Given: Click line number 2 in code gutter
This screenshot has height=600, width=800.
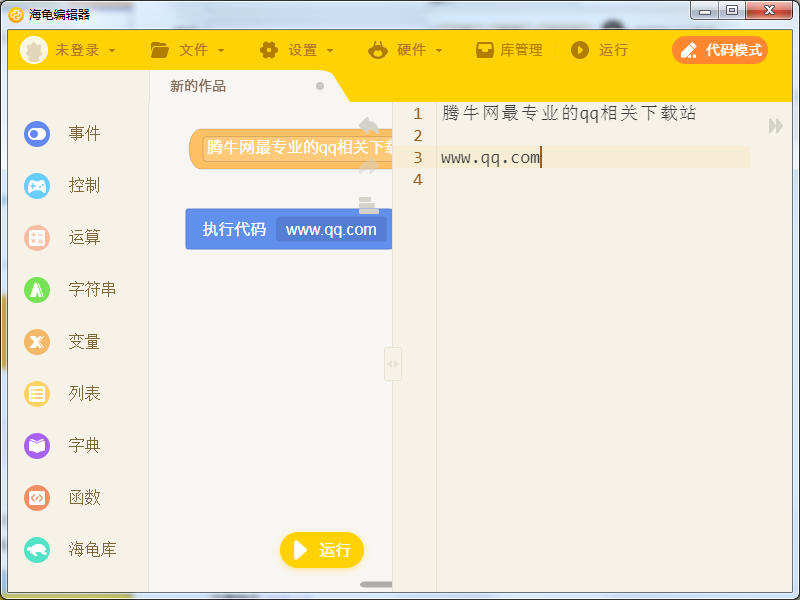Looking at the screenshot, I should [418, 136].
